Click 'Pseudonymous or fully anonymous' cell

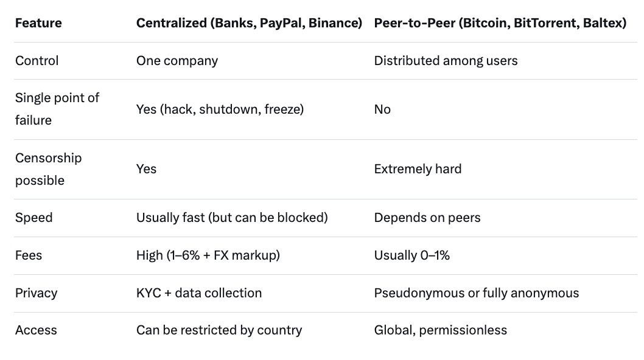click(477, 293)
